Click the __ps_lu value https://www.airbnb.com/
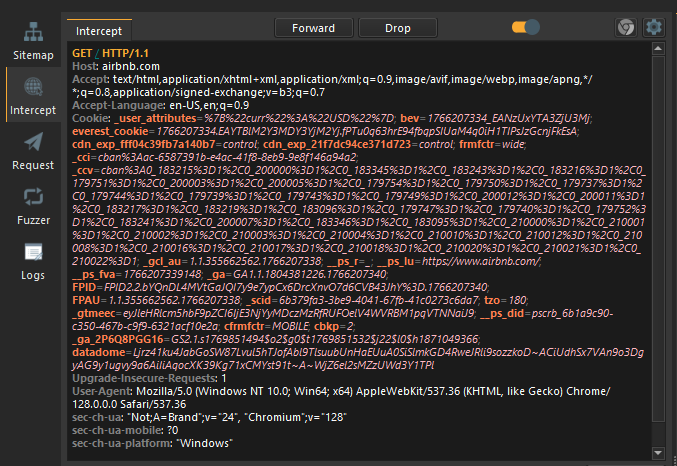This screenshot has width=677, height=466. [x=480, y=261]
